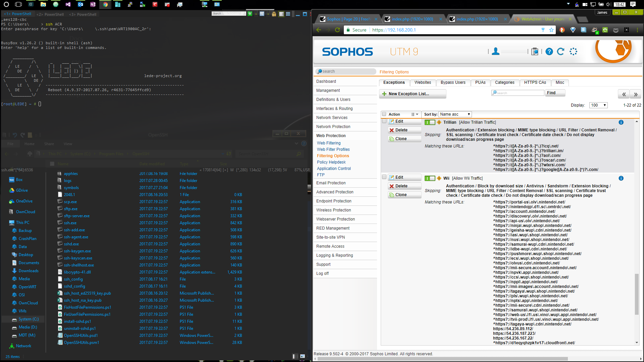Switch to the Websites tab
The image size is (644, 362).
[x=423, y=82]
